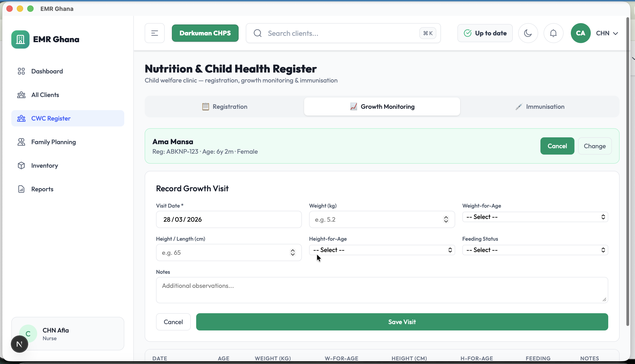635x364 pixels.
Task: Open notifications via the bell icon
Action: coord(553,33)
